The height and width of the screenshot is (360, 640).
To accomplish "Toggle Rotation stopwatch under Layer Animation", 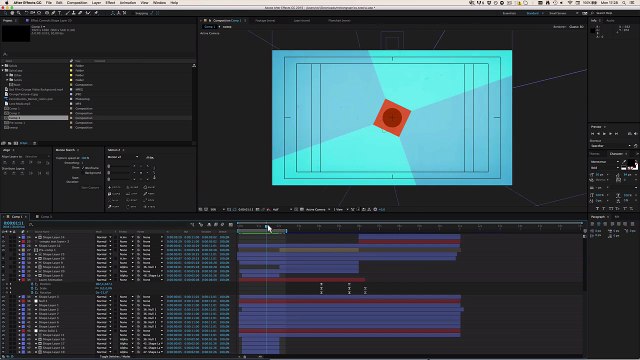I will [x=32, y=293].
